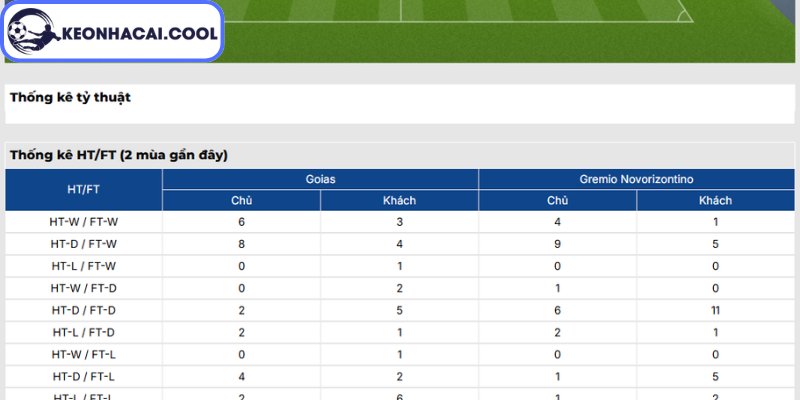Screen dimensions: 800x400
Task: Select the HT-D / FT-D row label
Action: [84, 310]
